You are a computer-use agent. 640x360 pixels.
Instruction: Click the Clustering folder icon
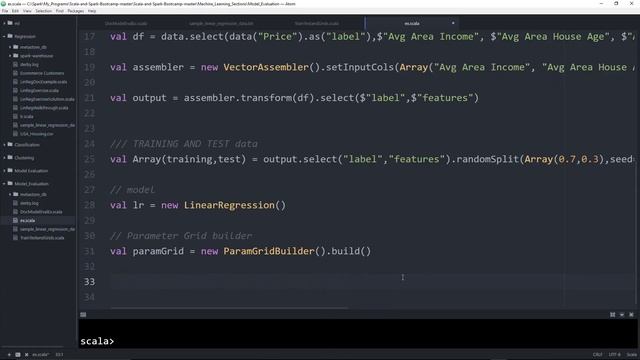point(10,158)
